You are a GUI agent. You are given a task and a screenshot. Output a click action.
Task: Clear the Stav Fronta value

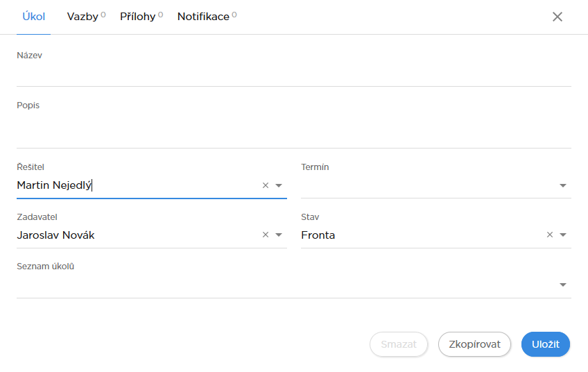(x=550, y=235)
